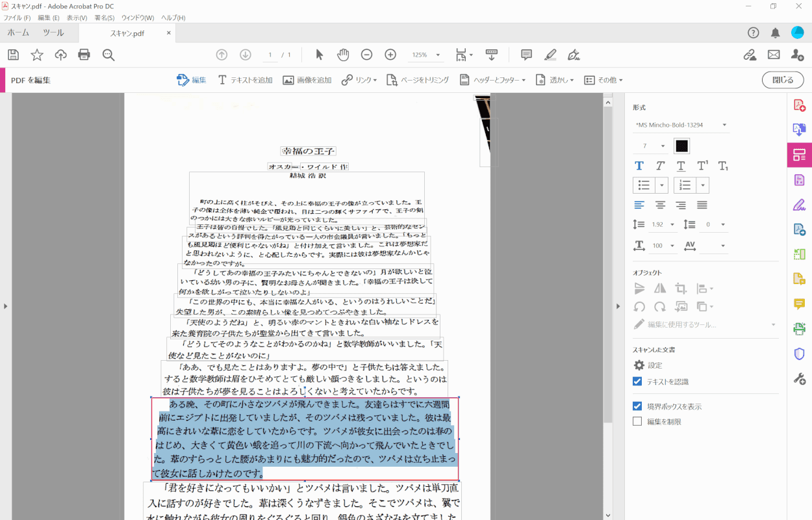Open the font name dropdown

coord(681,125)
